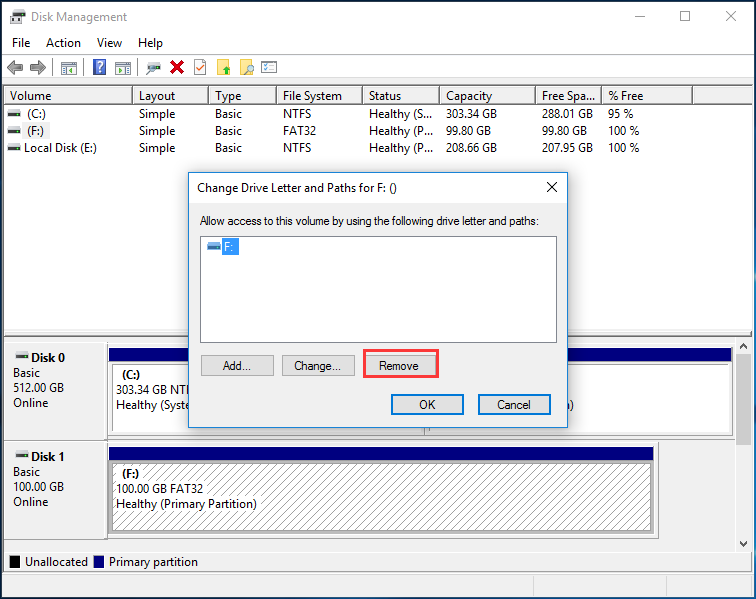Click the Disk Management title bar icon
The image size is (756, 599).
(x=17, y=17)
